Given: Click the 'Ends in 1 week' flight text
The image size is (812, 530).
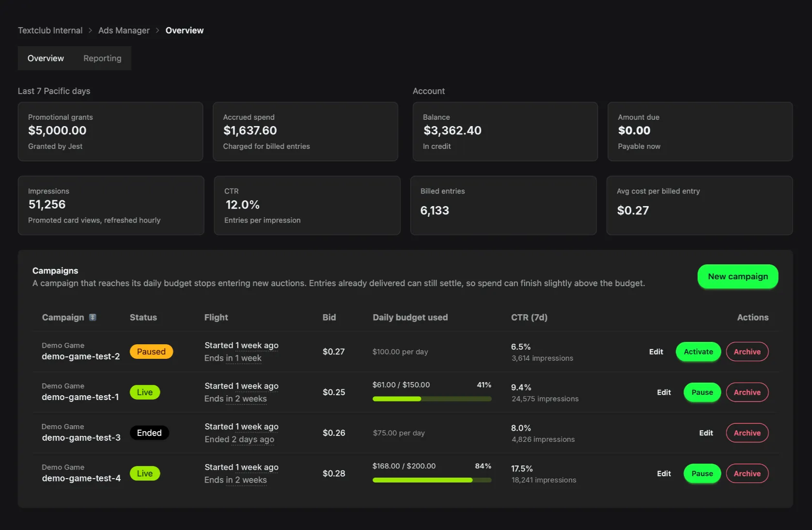Looking at the screenshot, I should coord(233,358).
